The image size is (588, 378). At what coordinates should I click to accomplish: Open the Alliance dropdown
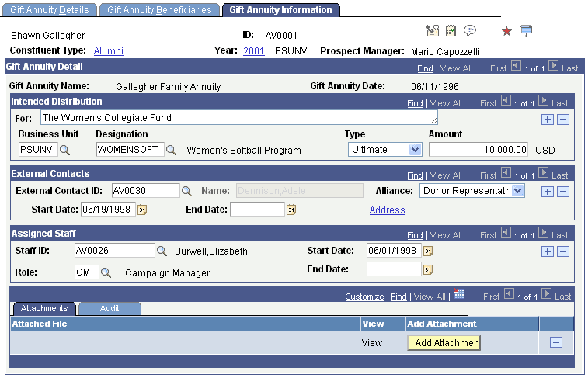(x=471, y=191)
